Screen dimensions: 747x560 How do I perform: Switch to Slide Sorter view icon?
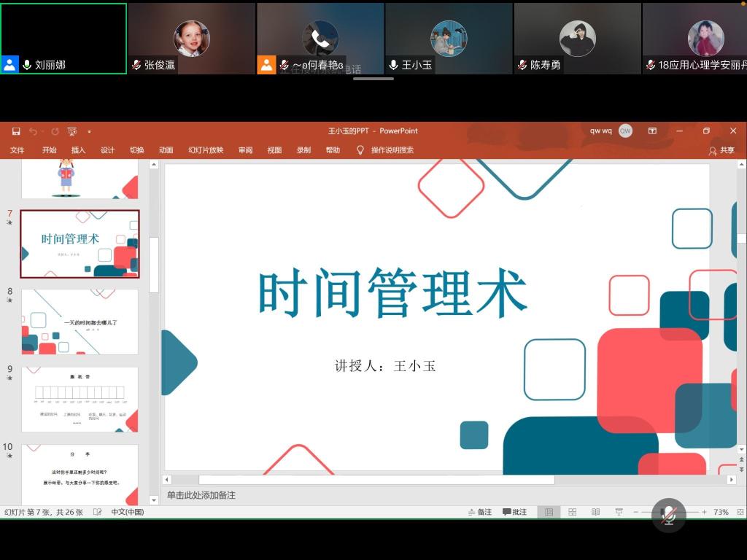[573, 512]
